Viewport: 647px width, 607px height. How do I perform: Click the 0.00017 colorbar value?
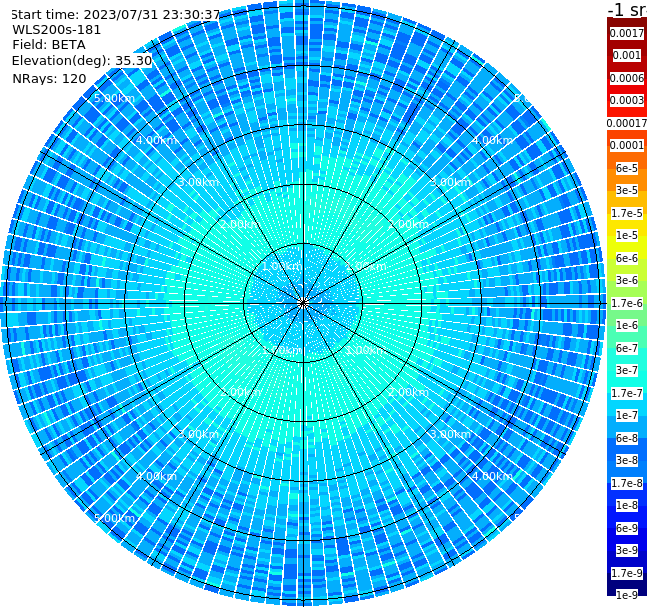(627, 123)
